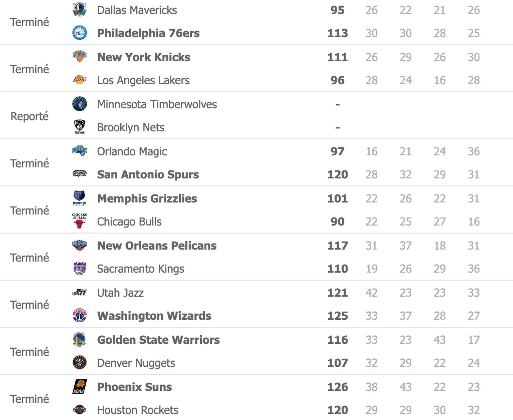
Task: Click the New York Knicks logo
Action: [x=80, y=57]
